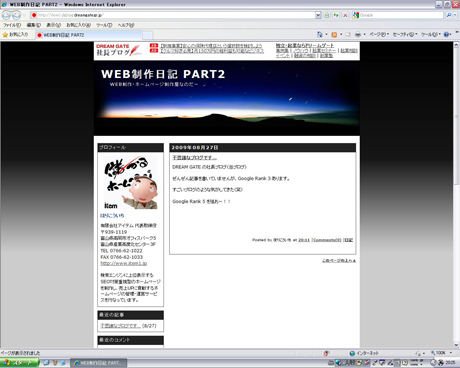Click the このページの上へ link
Image resolution: width=460 pixels, height=368 pixels.
(x=339, y=261)
